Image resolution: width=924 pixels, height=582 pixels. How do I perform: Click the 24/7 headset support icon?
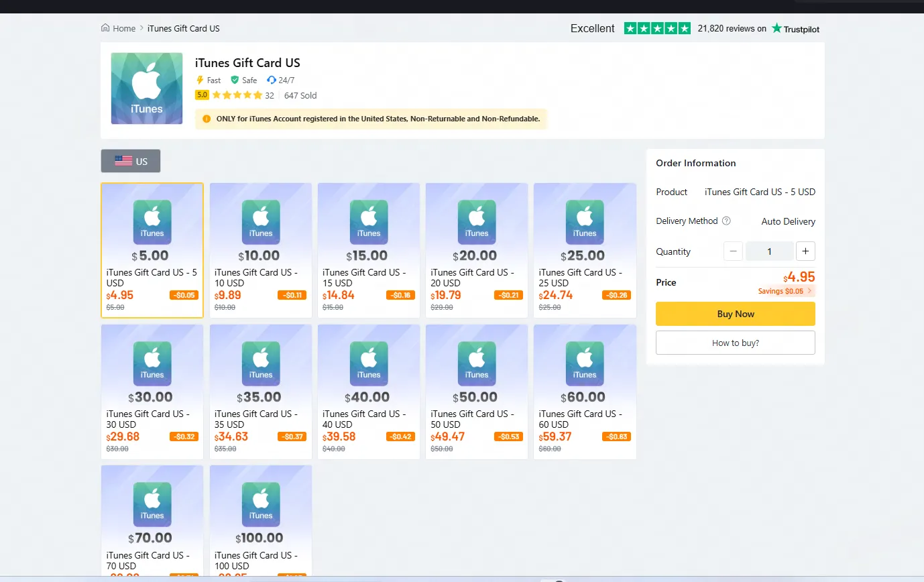point(272,80)
